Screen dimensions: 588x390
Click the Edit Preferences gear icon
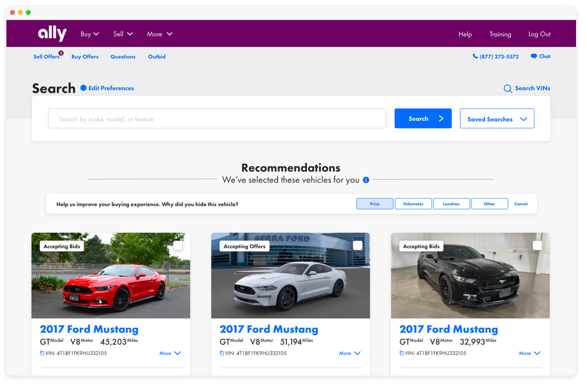click(x=83, y=88)
